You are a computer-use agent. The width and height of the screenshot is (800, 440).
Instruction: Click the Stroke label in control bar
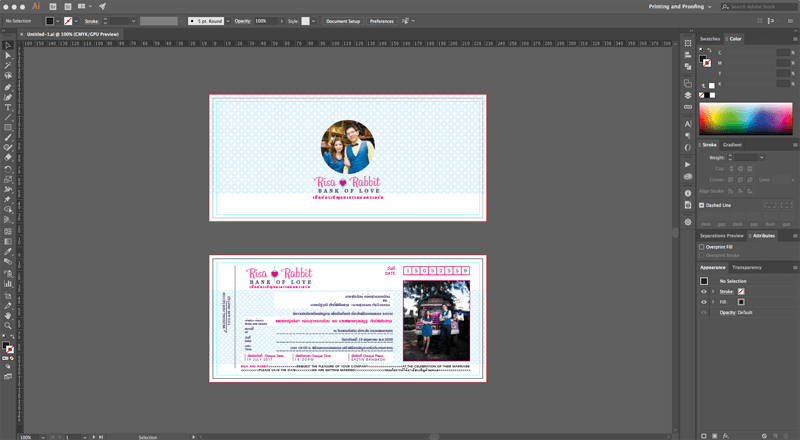[91, 21]
